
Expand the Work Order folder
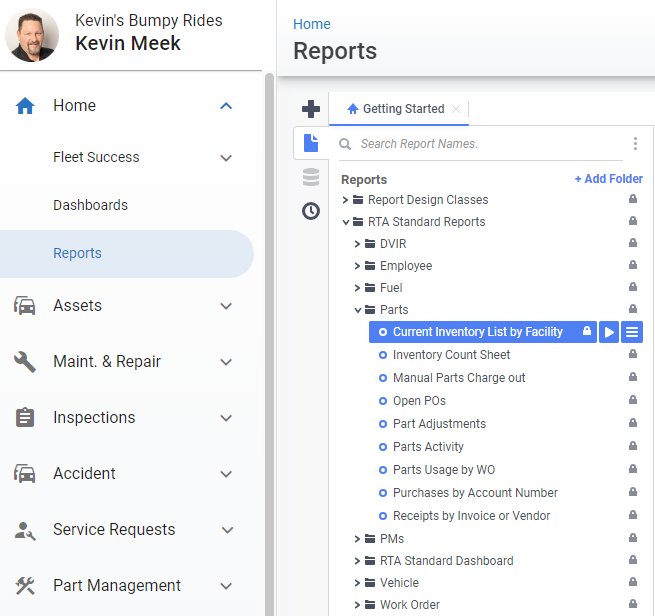tap(358, 605)
